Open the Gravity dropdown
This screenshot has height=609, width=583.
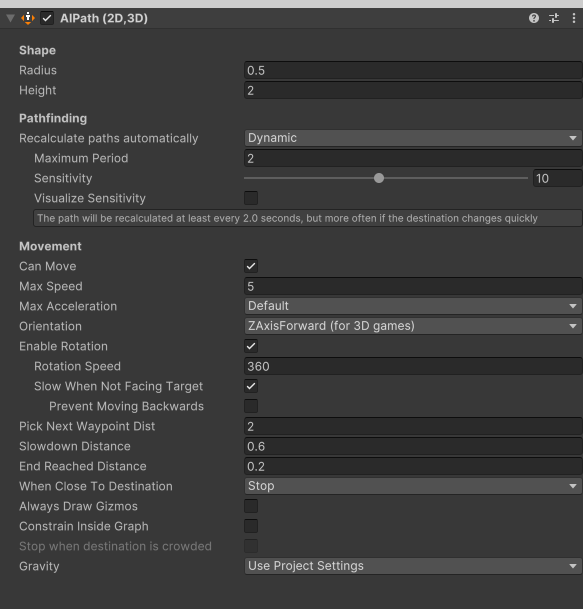tap(413, 566)
